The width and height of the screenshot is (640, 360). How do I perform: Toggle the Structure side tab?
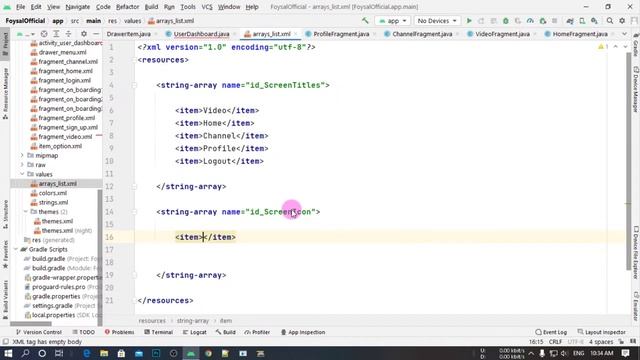[5, 213]
